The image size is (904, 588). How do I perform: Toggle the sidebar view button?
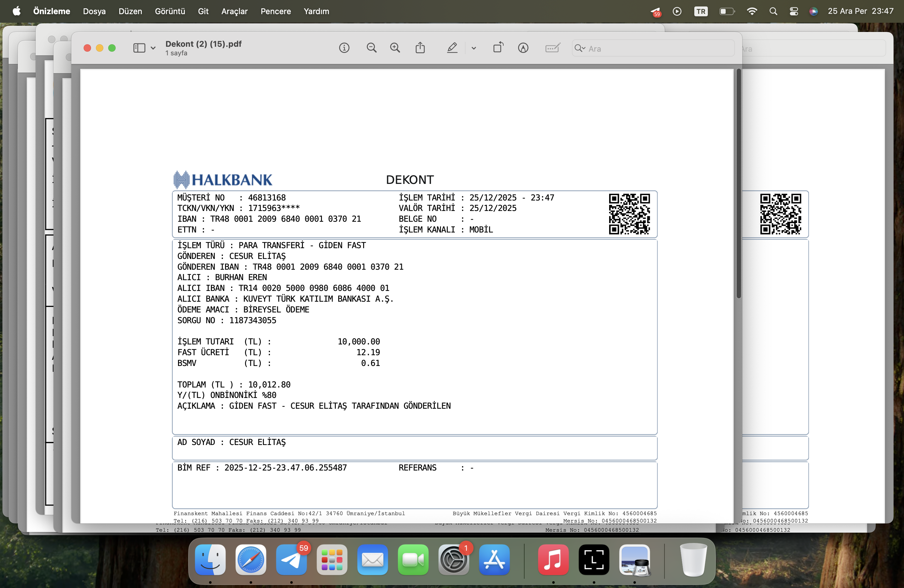point(139,48)
